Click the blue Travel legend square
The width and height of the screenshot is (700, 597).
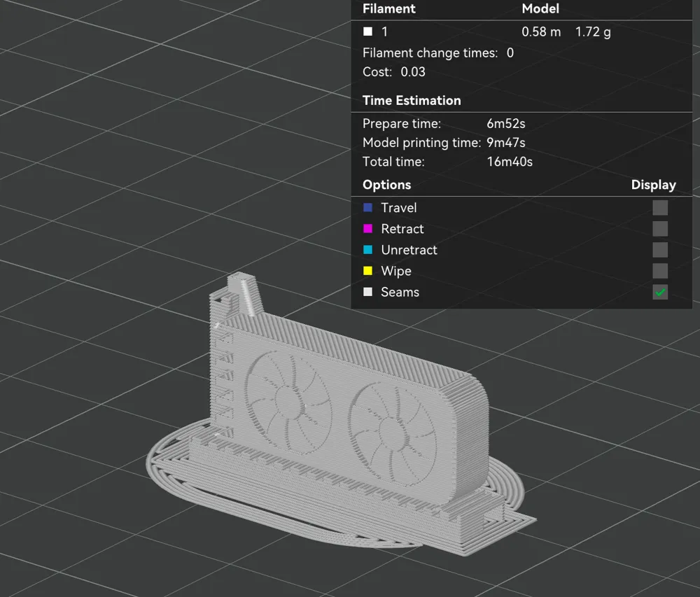tap(367, 207)
